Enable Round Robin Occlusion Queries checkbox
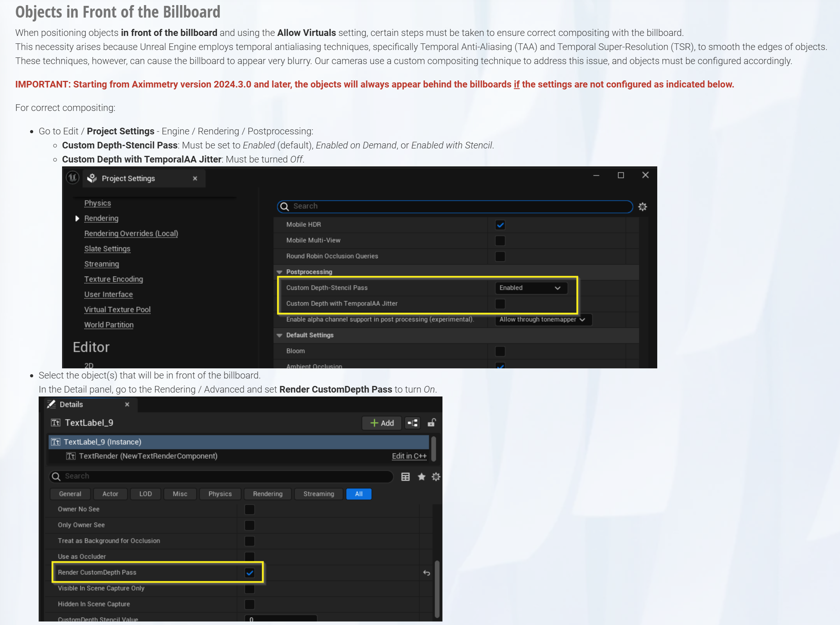This screenshot has height=625, width=840. pos(500,257)
